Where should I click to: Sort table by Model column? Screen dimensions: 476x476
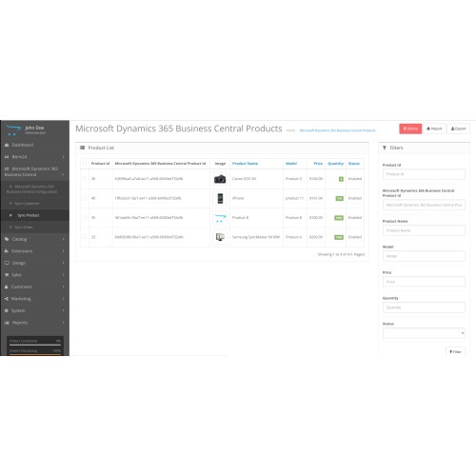(x=291, y=164)
